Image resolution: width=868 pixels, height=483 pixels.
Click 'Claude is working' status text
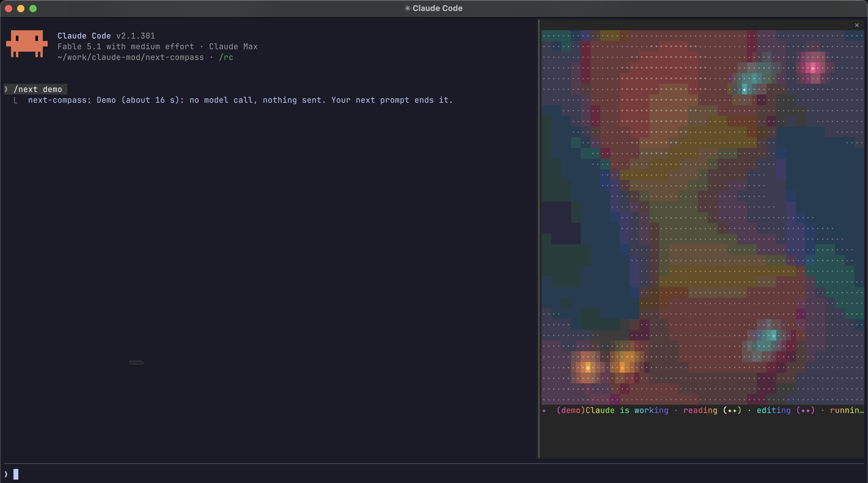(x=627, y=411)
